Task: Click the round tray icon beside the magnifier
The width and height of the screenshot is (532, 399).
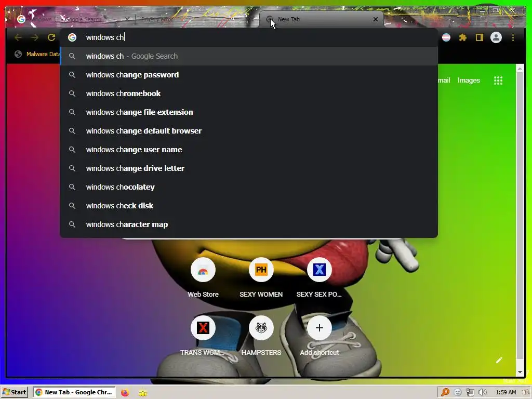Action: (x=457, y=392)
